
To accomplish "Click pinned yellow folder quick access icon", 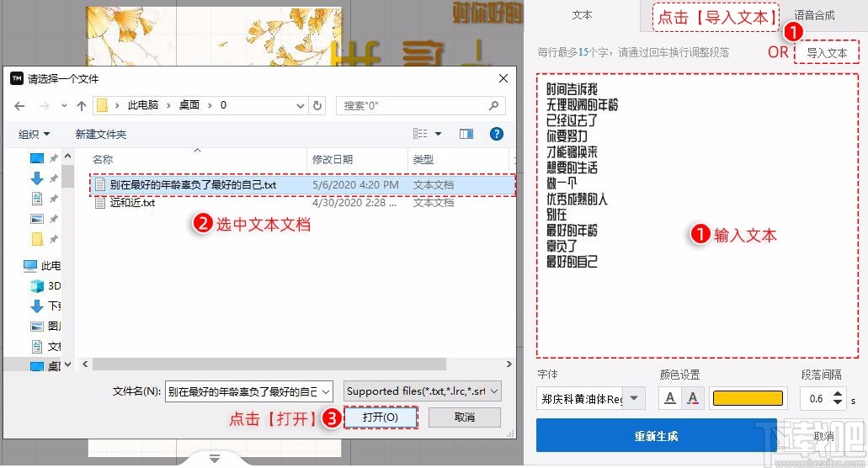I will click(x=36, y=239).
